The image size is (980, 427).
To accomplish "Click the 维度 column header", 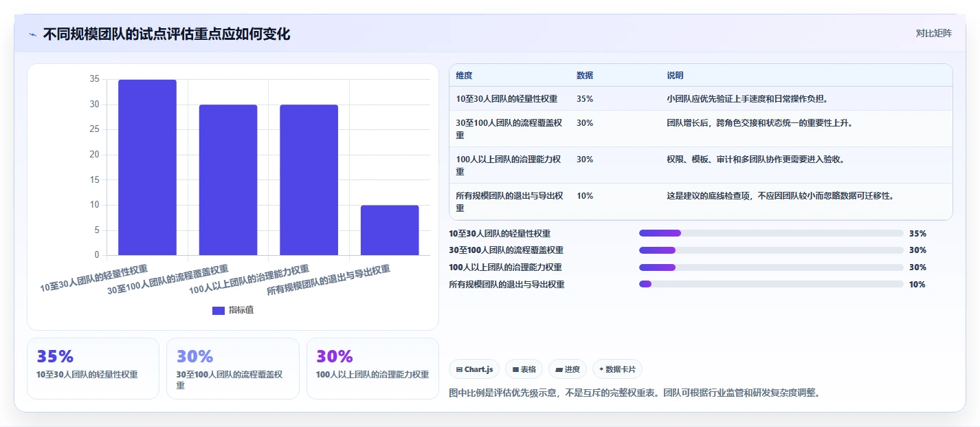I will click(x=464, y=76).
